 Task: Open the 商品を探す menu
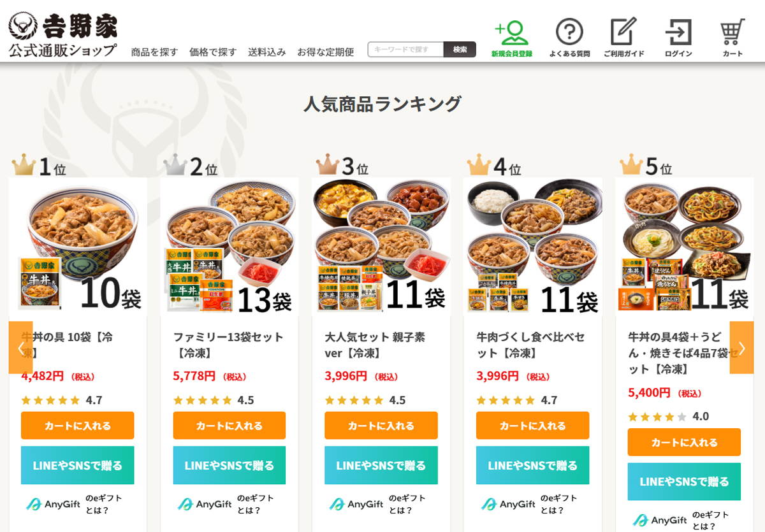coord(154,52)
